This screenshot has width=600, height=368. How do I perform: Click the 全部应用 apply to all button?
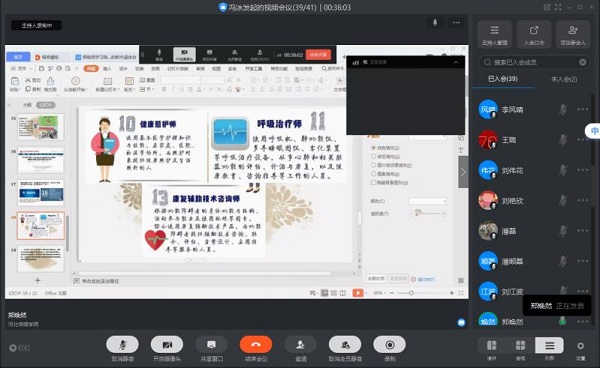(x=376, y=279)
